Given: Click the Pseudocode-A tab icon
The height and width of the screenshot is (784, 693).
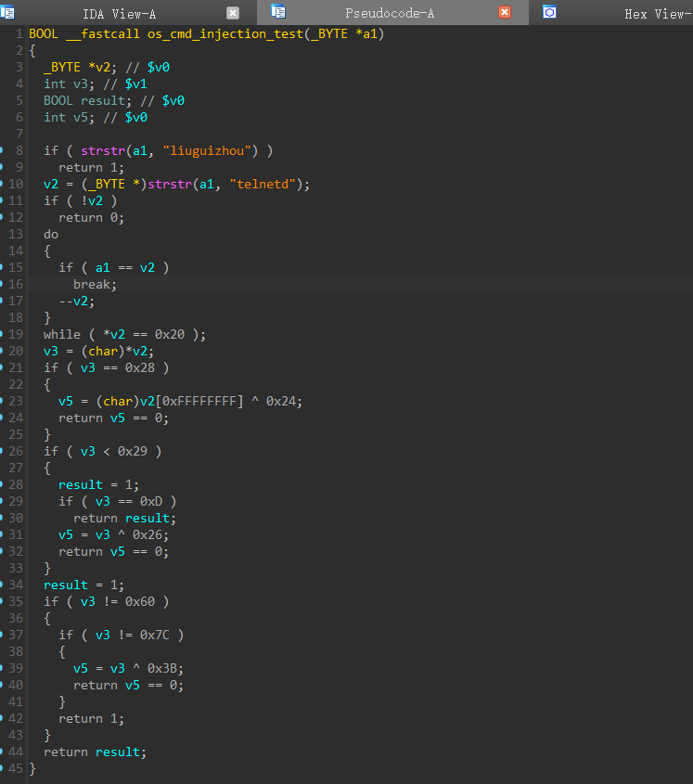Looking at the screenshot, I should pyautogui.click(x=278, y=11).
